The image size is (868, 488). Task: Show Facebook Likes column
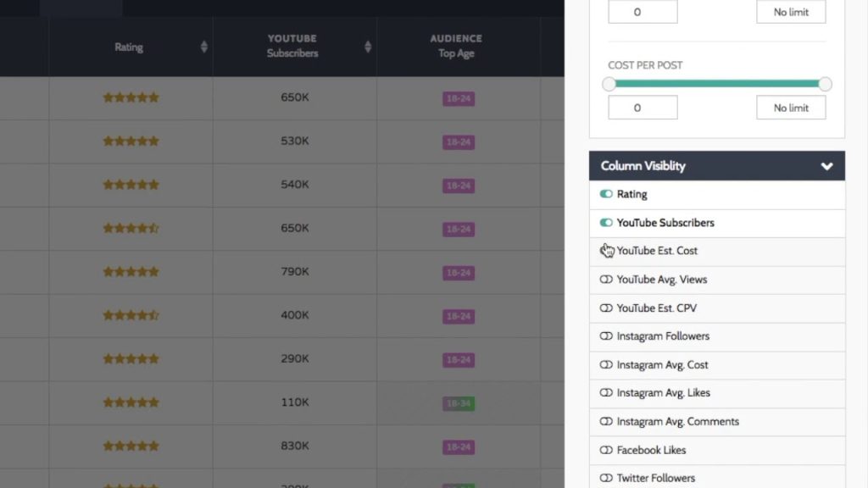[x=606, y=450]
